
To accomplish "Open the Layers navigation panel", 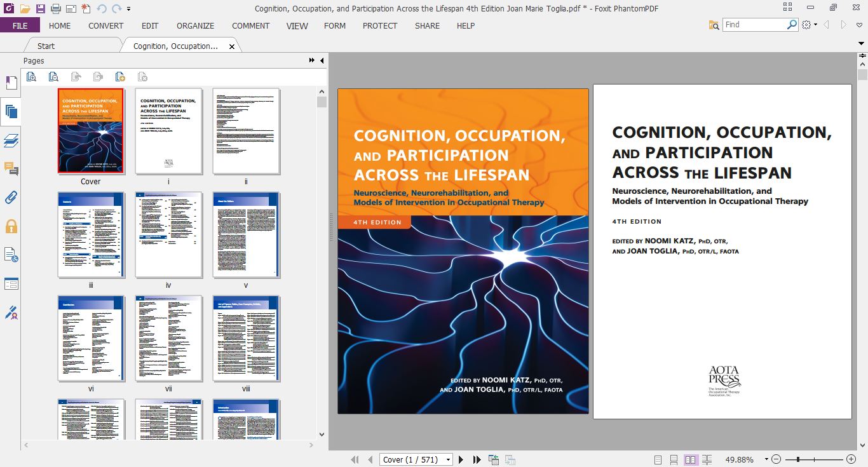I will click(x=11, y=140).
